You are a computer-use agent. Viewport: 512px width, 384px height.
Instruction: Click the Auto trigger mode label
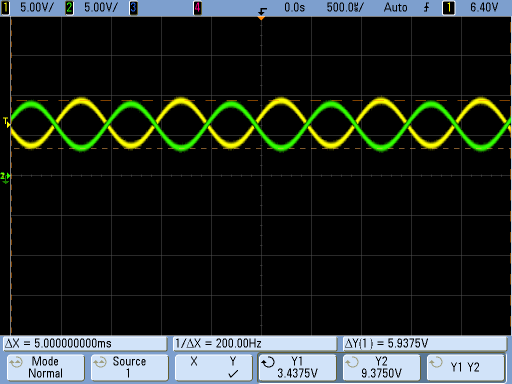click(x=395, y=7)
